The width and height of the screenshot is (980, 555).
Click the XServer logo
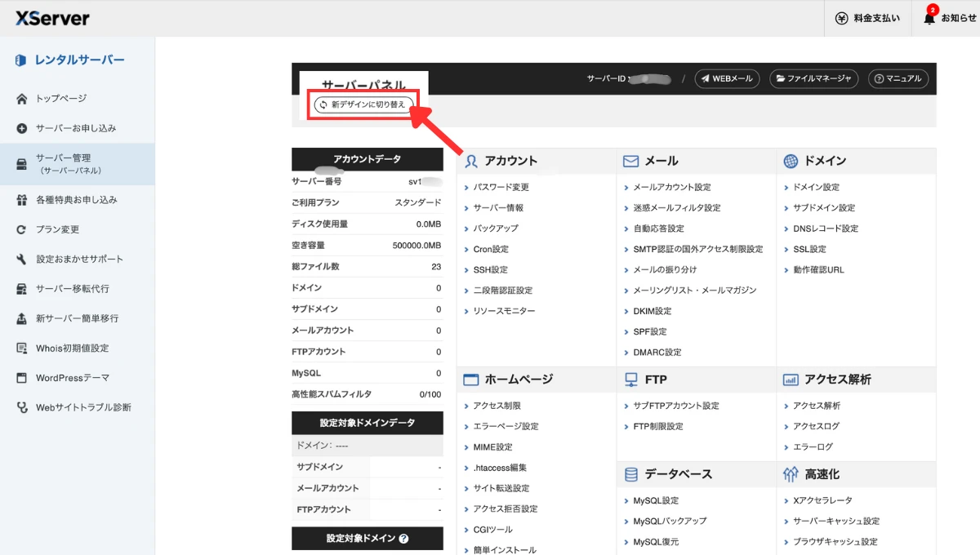click(52, 18)
